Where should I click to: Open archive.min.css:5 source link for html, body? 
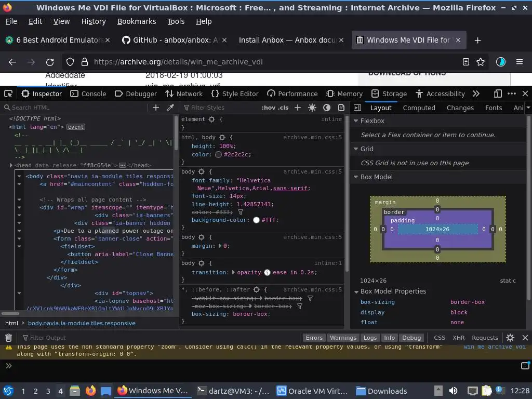(312, 137)
